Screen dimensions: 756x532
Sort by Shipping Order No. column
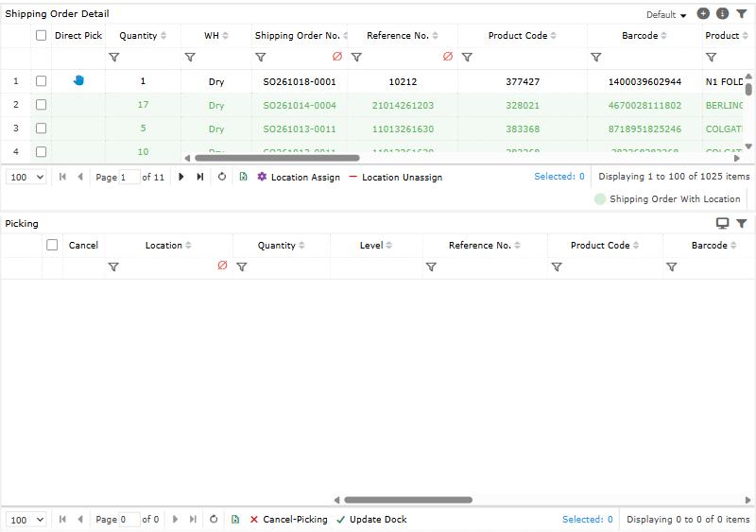coord(345,36)
